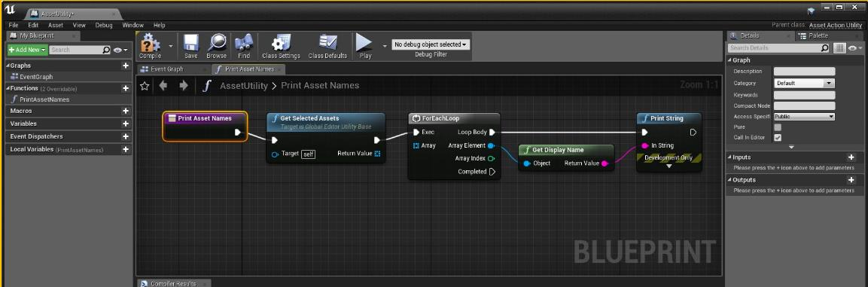The width and height of the screenshot is (868, 287).
Task: Expand the Macros section
Action: [x=21, y=111]
